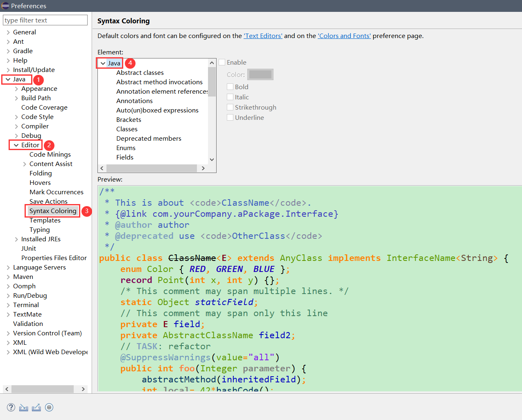The image size is (522, 420).
Task: Open the 'Colors and Fonts' preference link
Action: coord(344,36)
